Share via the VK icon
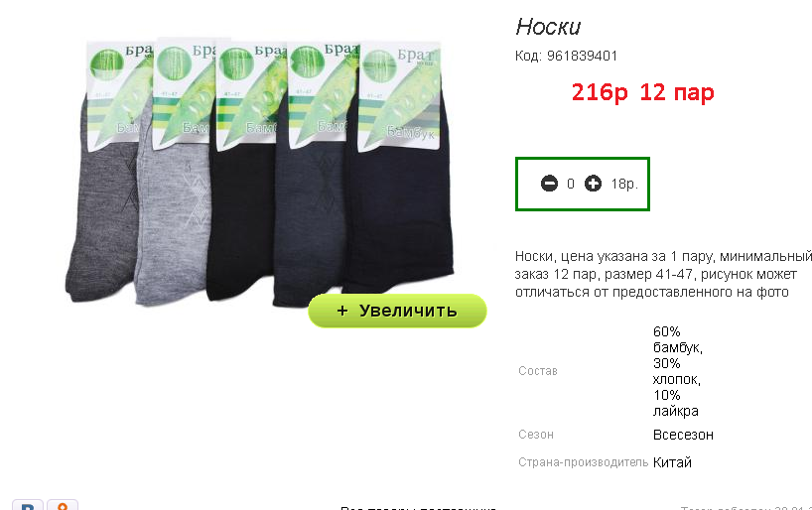This screenshot has width=812, height=510. (x=27, y=505)
